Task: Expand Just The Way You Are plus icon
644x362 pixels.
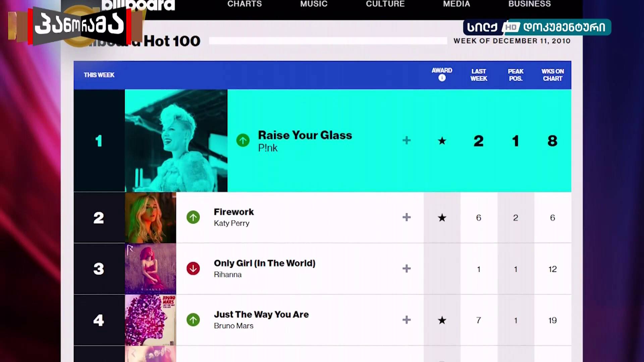Action: pyautogui.click(x=407, y=320)
